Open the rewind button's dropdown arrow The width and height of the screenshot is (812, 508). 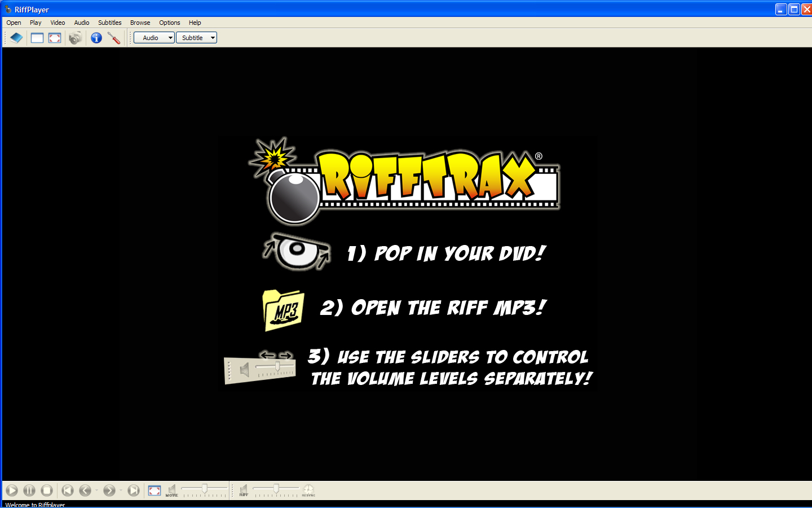[x=96, y=491]
